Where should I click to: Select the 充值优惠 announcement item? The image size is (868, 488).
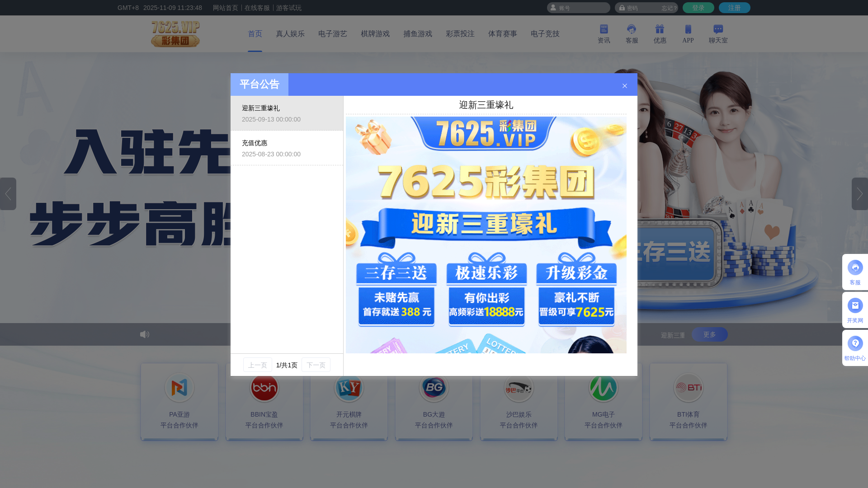point(287,148)
